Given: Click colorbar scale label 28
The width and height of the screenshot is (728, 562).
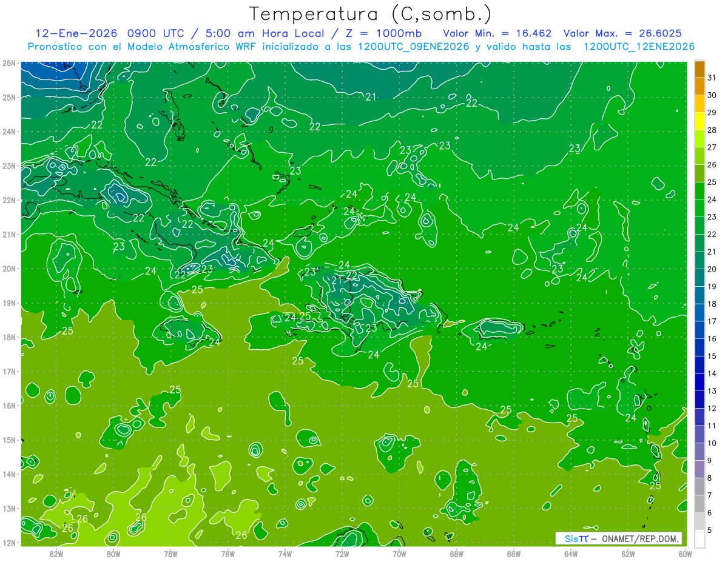Looking at the screenshot, I should [x=712, y=130].
